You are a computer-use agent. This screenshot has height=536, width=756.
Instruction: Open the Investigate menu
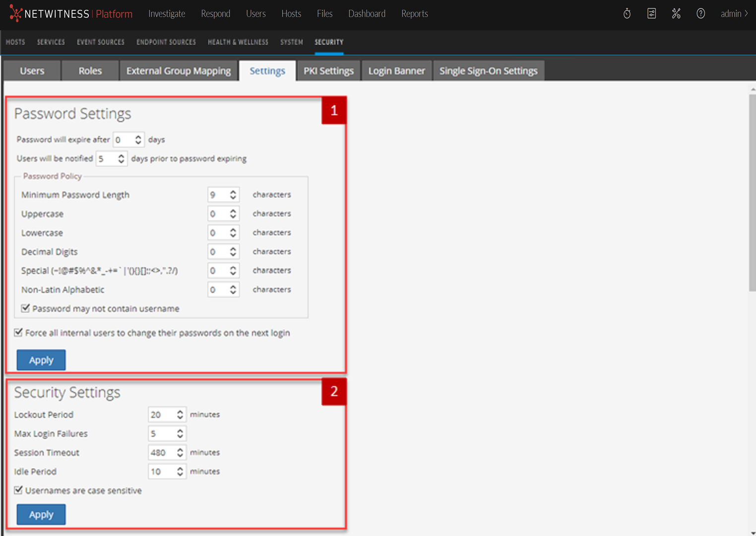[167, 14]
